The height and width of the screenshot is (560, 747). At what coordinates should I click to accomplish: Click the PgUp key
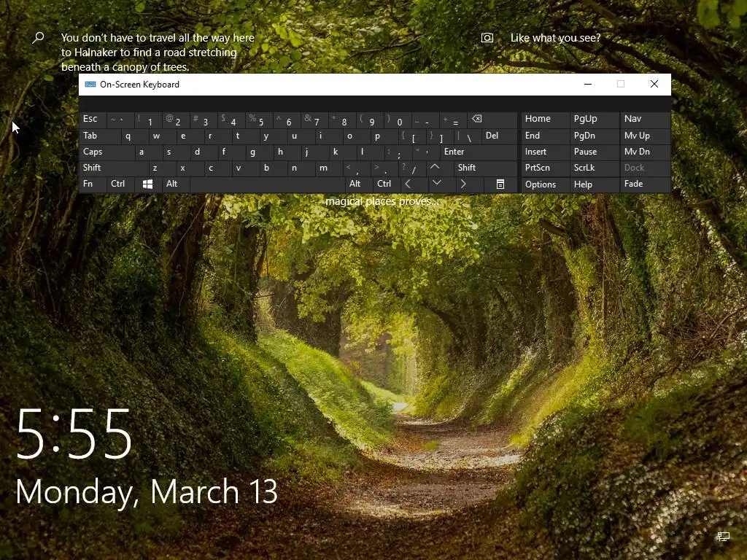594,119
